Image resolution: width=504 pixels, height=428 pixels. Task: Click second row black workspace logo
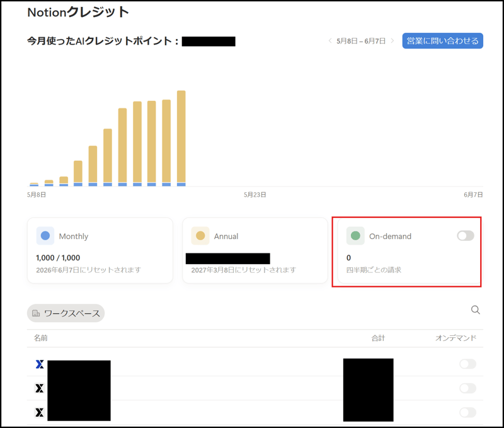click(40, 388)
